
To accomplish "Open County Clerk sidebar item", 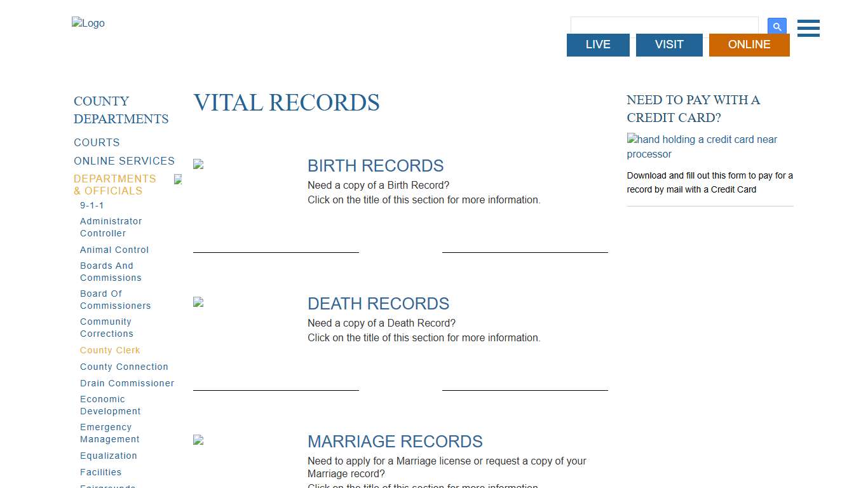I will [x=110, y=350].
